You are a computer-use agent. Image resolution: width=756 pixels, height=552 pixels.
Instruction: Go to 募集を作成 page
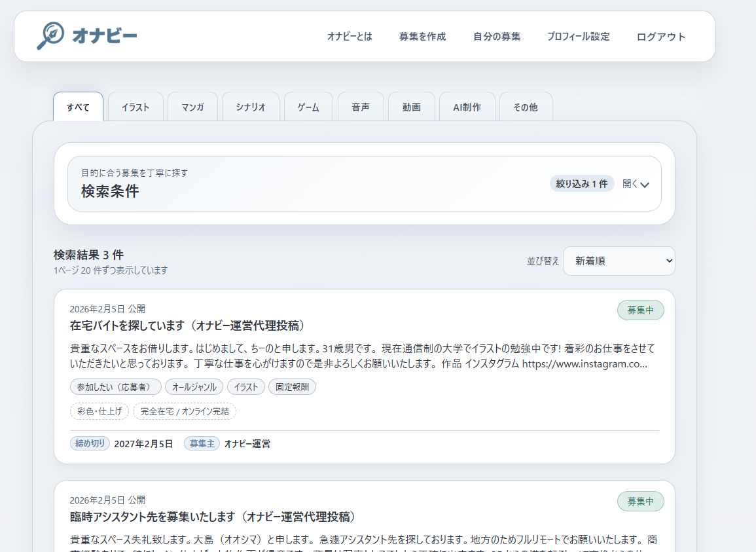(422, 37)
